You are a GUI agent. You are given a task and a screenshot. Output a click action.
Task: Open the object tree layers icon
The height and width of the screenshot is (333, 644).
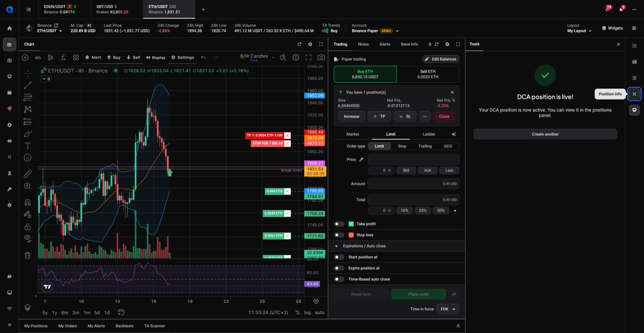28,307
